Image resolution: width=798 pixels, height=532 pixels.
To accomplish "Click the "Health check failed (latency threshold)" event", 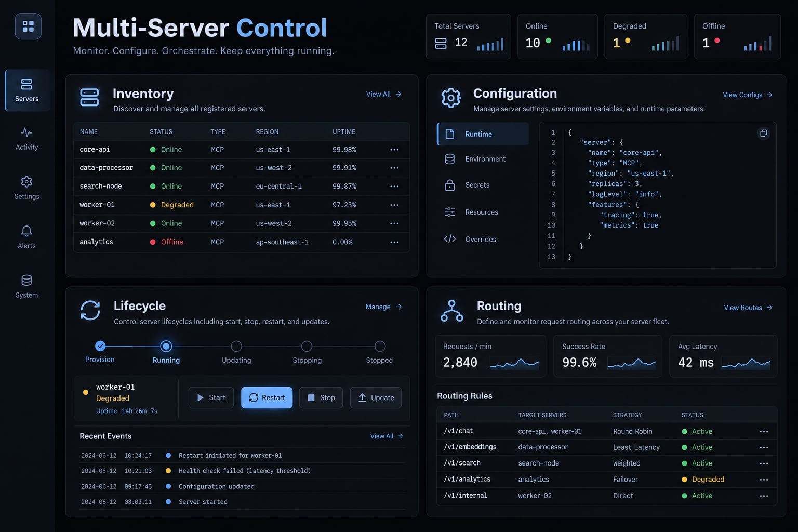I will point(245,471).
